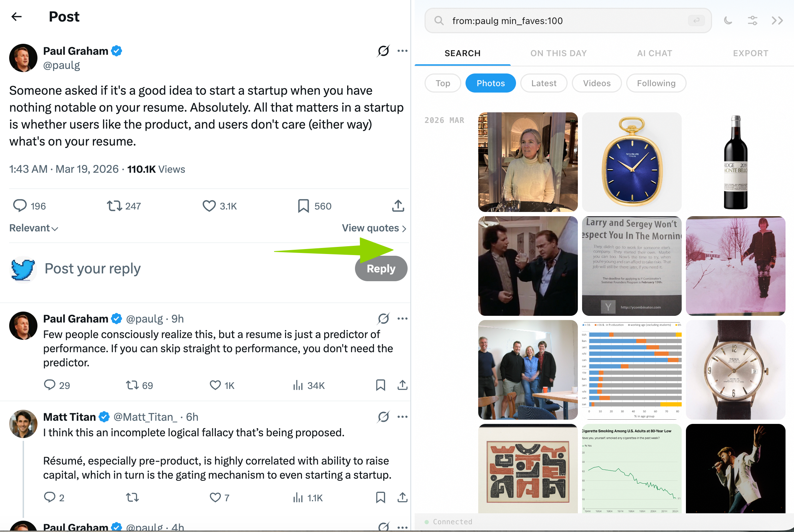
Task: Share the main post via share icon
Action: pos(398,206)
